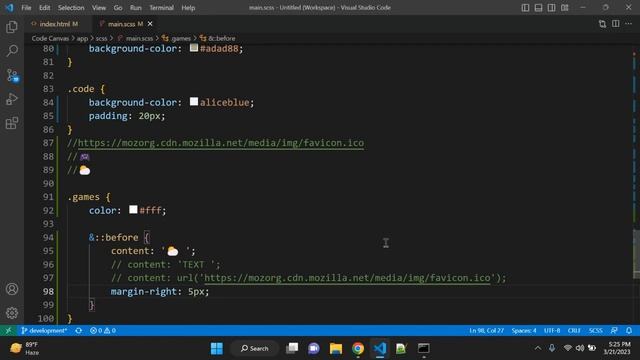Click the remote window indicator in status bar
Image resolution: width=640 pixels, height=360 pixels.
pyautogui.click(x=8, y=330)
